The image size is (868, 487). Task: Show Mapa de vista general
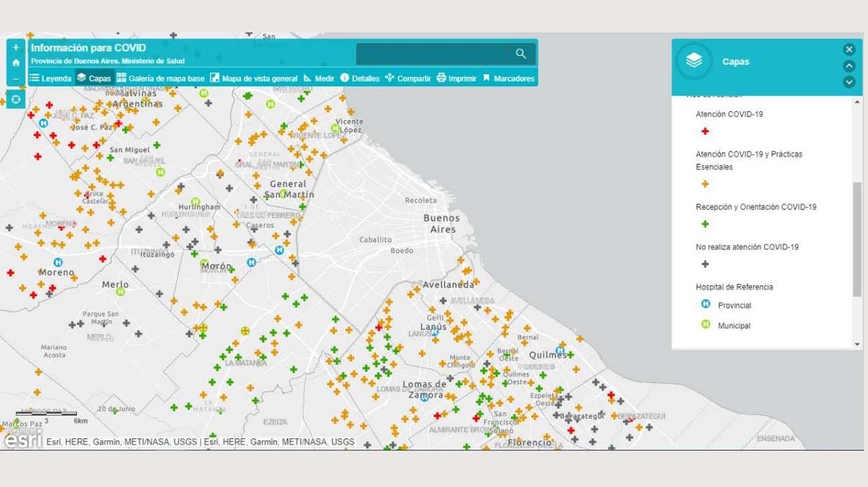click(x=254, y=78)
